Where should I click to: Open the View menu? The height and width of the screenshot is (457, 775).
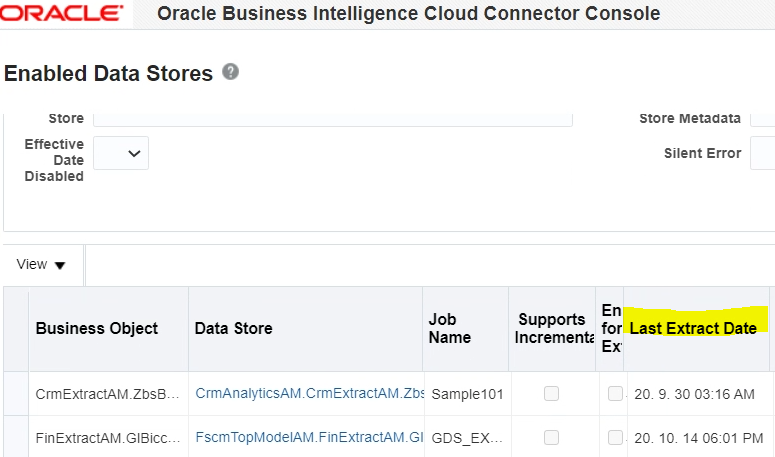pyautogui.click(x=41, y=264)
